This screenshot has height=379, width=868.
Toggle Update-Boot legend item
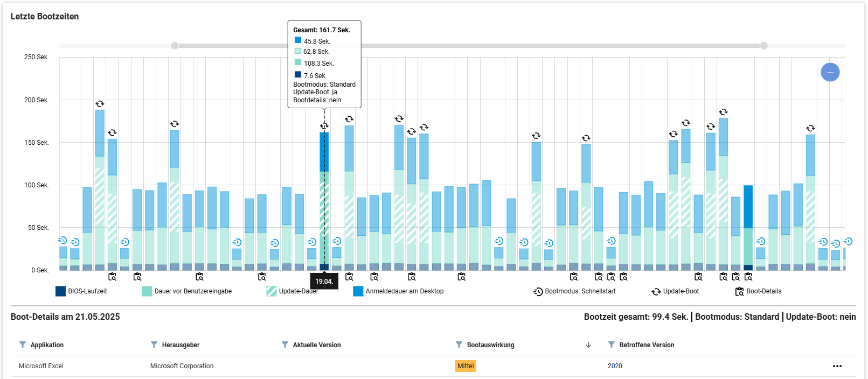(x=675, y=291)
